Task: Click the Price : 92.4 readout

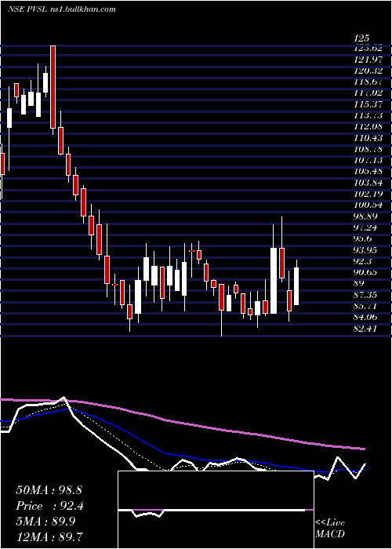Action: coord(49,506)
